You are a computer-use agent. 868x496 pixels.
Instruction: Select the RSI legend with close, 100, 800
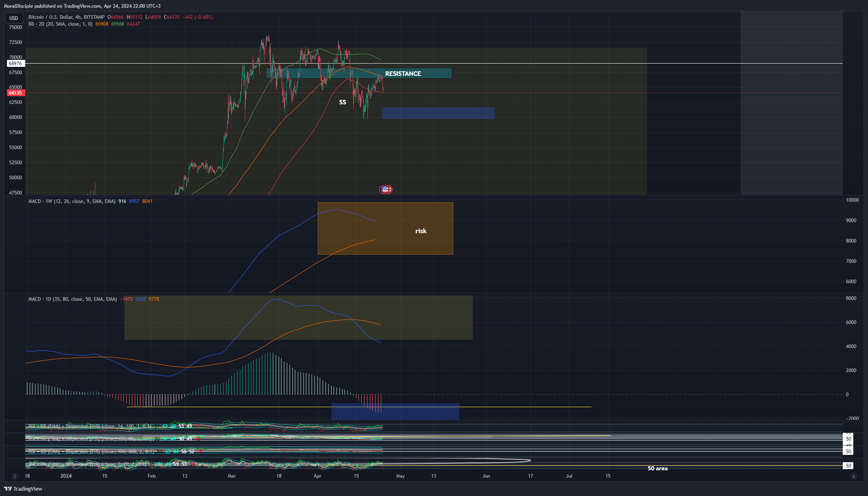[90, 452]
